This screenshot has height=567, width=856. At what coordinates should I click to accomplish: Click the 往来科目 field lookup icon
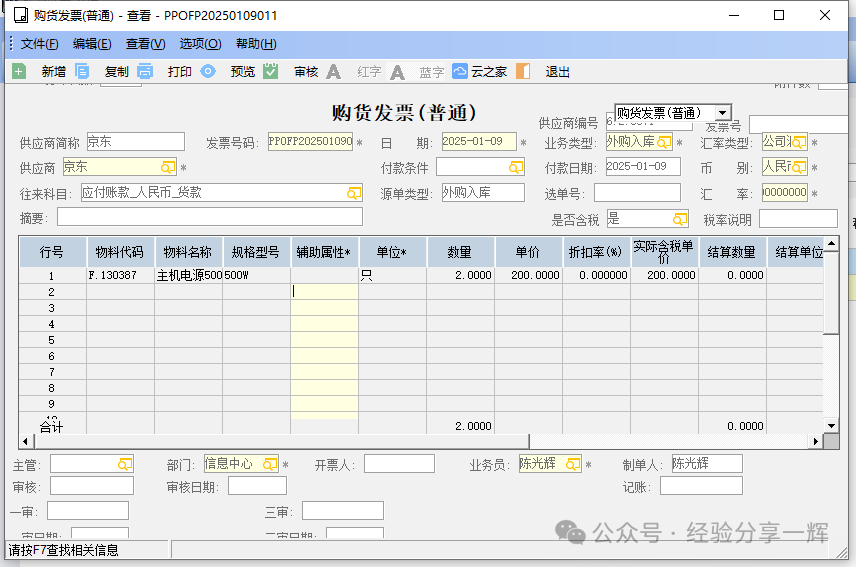354,193
